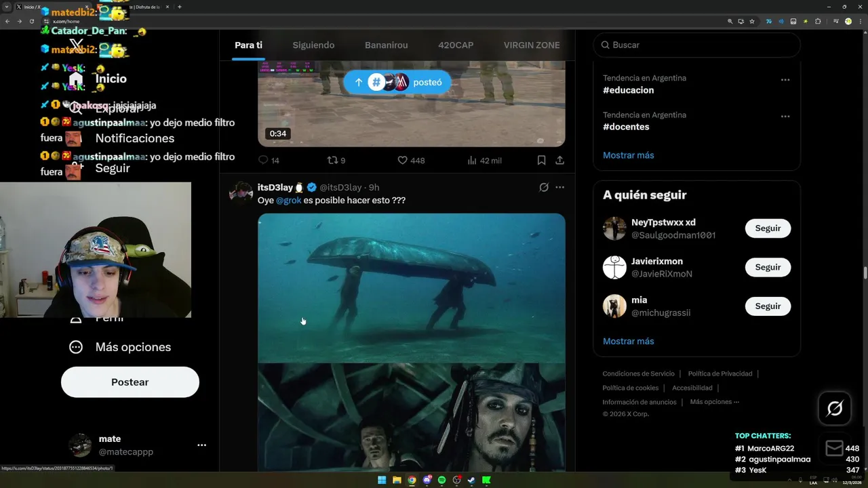Expand footer Más opciones menu
Screen dimensions: 868x488
[x=715, y=402]
